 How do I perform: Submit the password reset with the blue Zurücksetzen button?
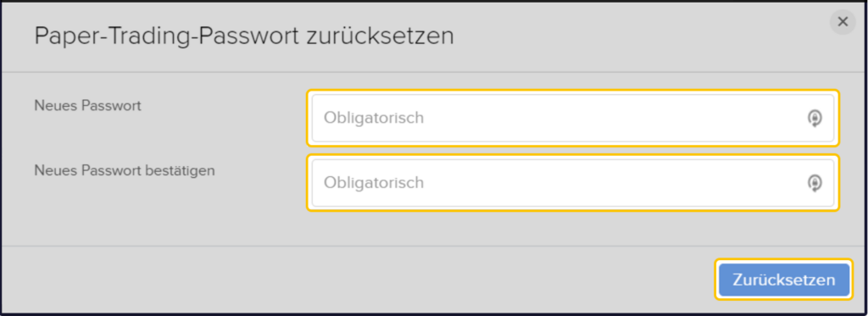[x=784, y=280]
